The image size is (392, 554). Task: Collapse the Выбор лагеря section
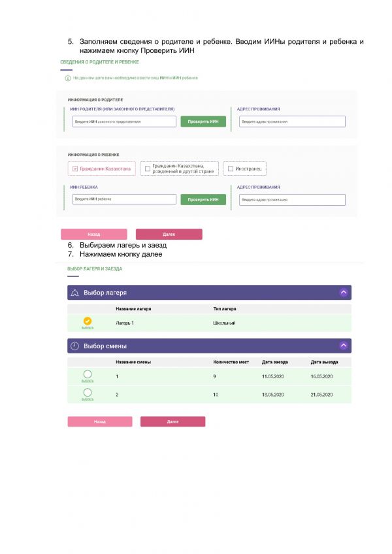[344, 292]
